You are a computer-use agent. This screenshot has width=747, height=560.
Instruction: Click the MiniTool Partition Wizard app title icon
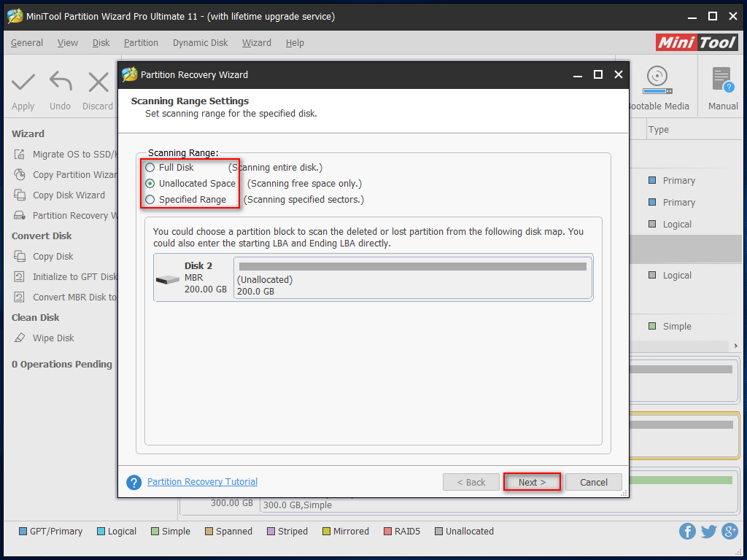[x=15, y=16]
